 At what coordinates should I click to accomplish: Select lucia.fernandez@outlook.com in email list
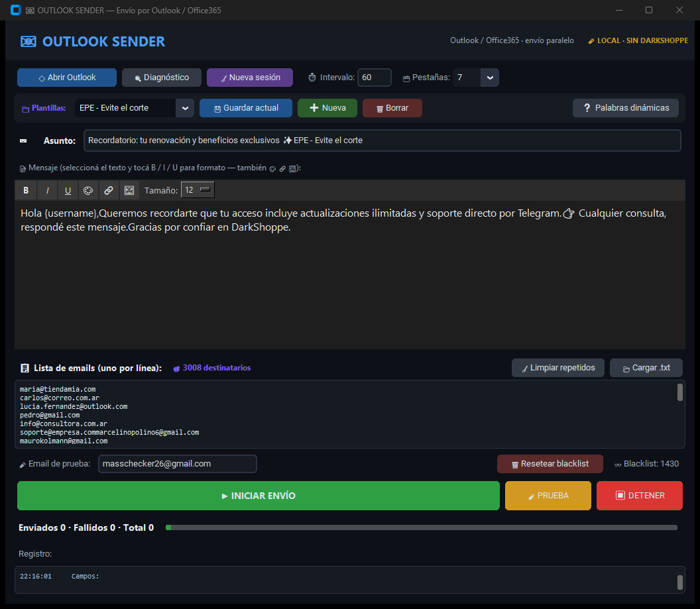coord(74,407)
